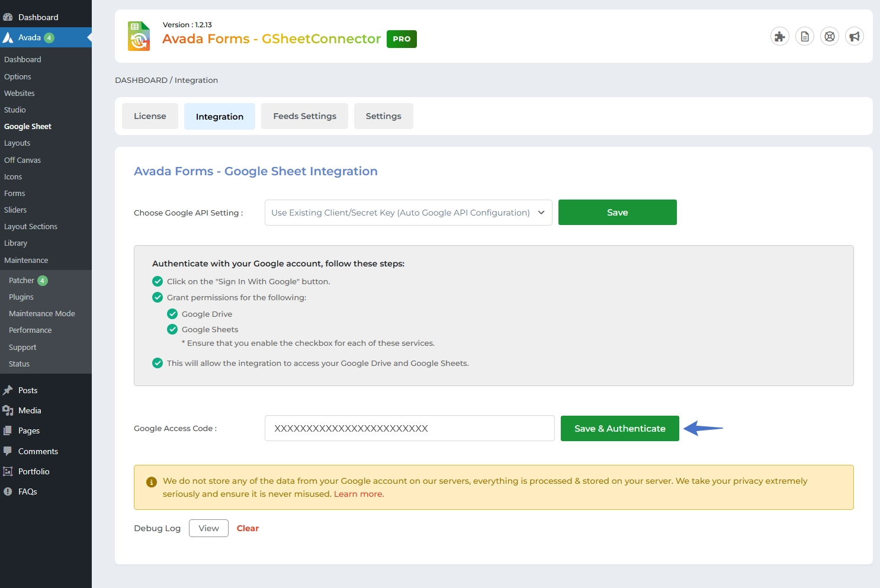The width and height of the screenshot is (880, 588).
Task: Click the Portfolio icon in sidebar
Action: coord(8,471)
